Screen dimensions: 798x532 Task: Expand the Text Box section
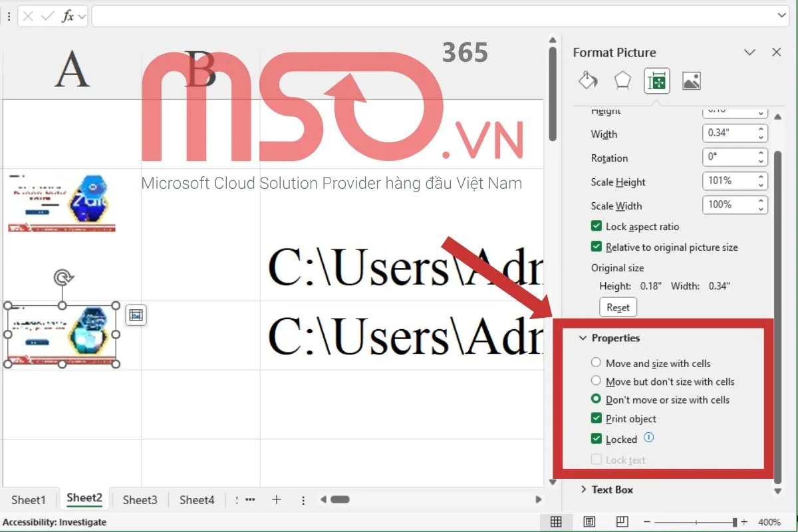(x=583, y=489)
